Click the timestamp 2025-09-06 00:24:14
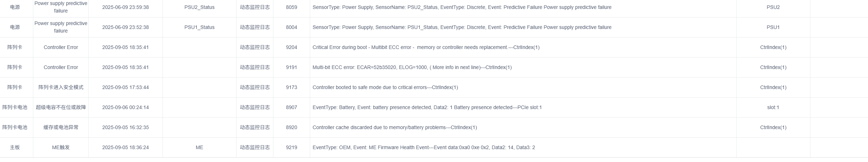This screenshot has width=868, height=162. (x=125, y=107)
